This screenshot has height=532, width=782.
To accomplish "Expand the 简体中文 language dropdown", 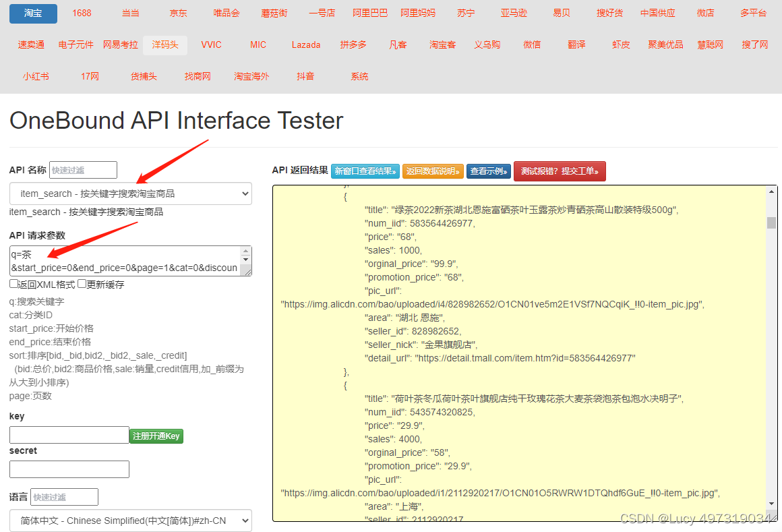I will 131,521.
